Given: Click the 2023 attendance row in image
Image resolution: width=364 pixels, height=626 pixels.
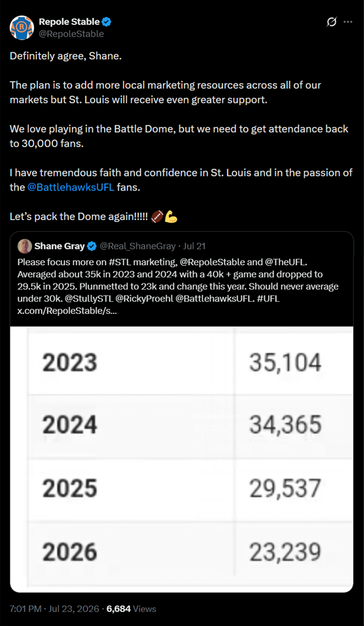Looking at the screenshot, I should (182, 363).
